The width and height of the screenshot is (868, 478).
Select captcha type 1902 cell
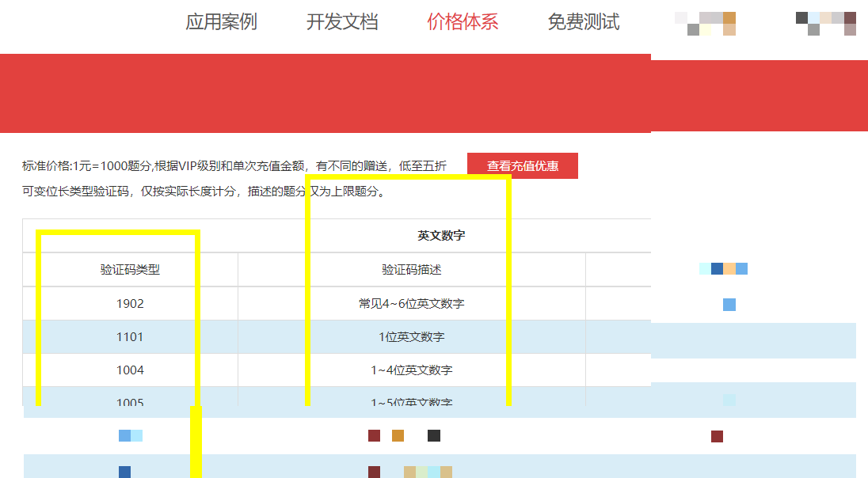[x=130, y=304]
